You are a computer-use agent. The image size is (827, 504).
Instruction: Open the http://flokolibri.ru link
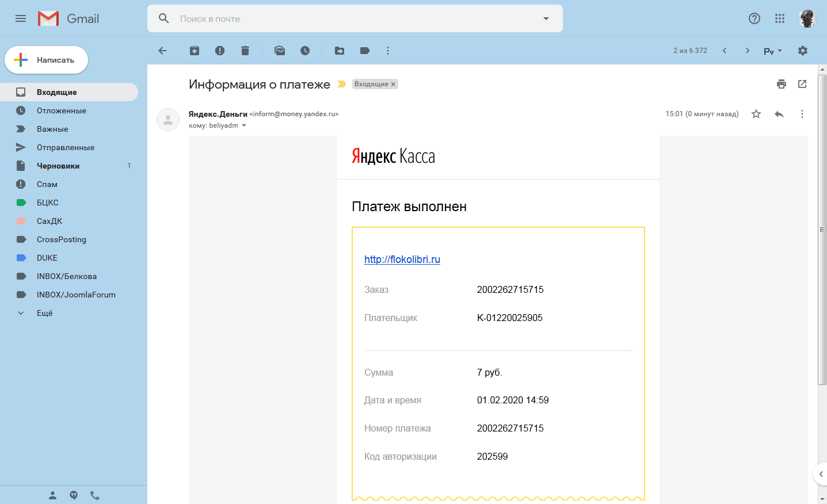[402, 259]
